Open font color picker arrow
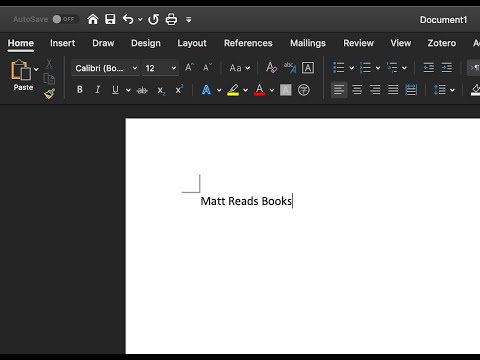The height and width of the screenshot is (360, 480). 272,90
